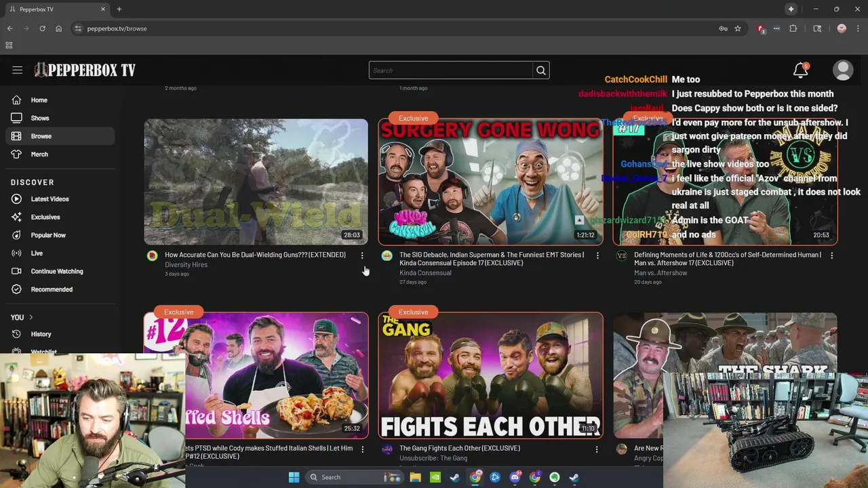Viewport: 868px width, 488px height.
Task: Open the Chrome three-dot menu
Action: pos(859,28)
